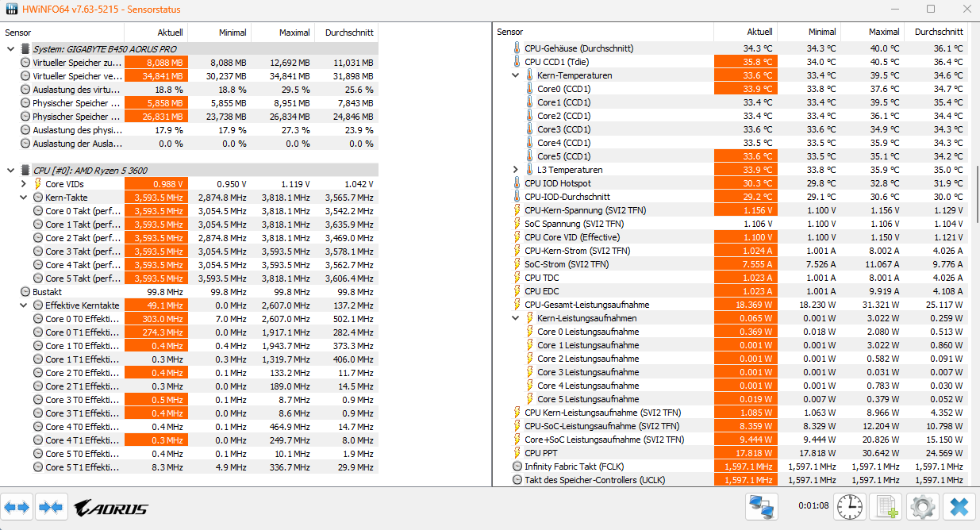Click the Bustakt row clock icon
The height and width of the screenshot is (530, 980).
tap(25, 292)
